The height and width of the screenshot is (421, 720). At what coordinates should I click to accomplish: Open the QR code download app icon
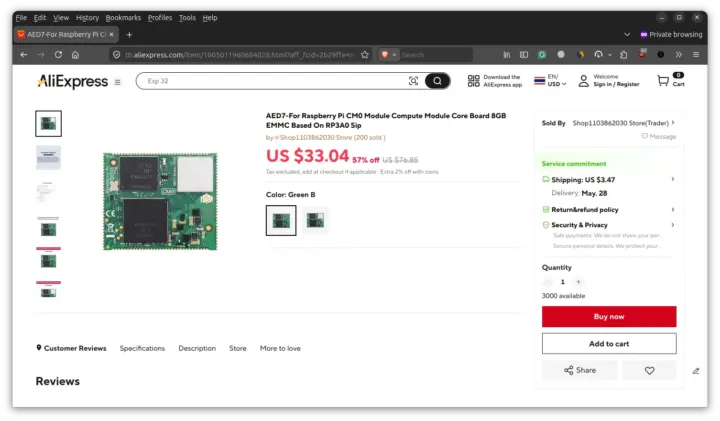coord(473,81)
